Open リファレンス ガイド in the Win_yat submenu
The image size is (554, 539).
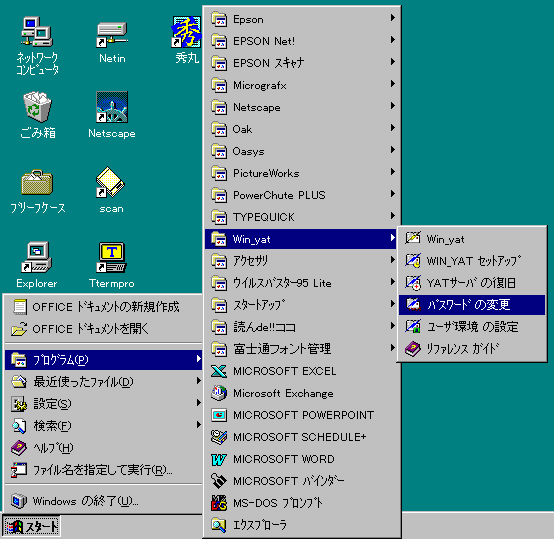pos(472,349)
